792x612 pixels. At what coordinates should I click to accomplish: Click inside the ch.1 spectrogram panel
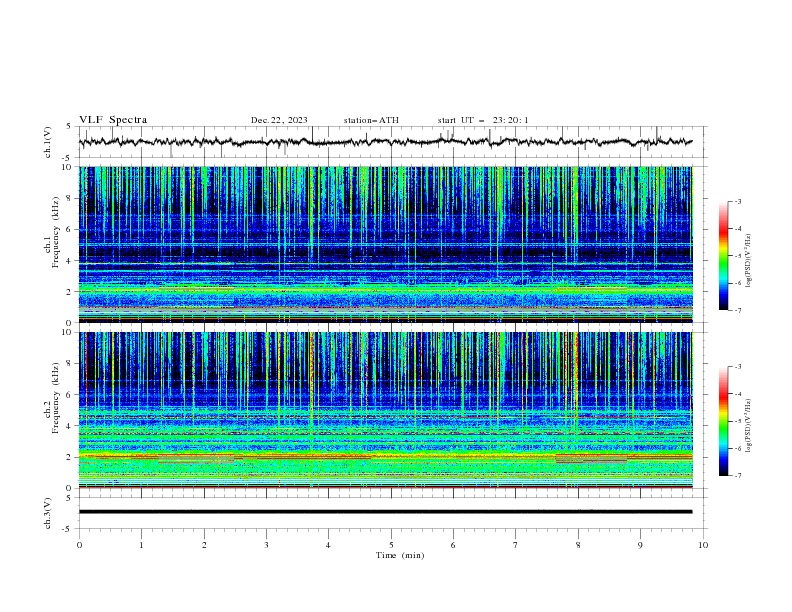click(x=386, y=244)
